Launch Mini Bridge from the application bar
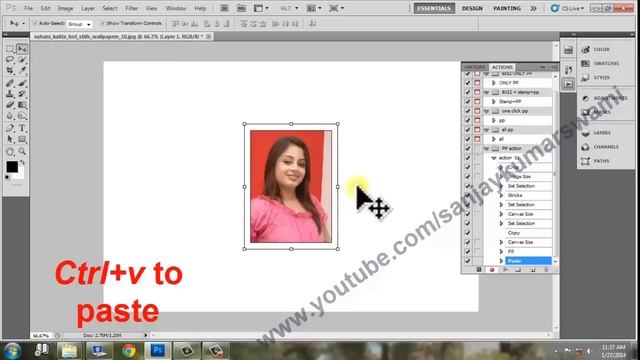Image resolution: width=640 pixels, height=360 pixels. [241, 8]
